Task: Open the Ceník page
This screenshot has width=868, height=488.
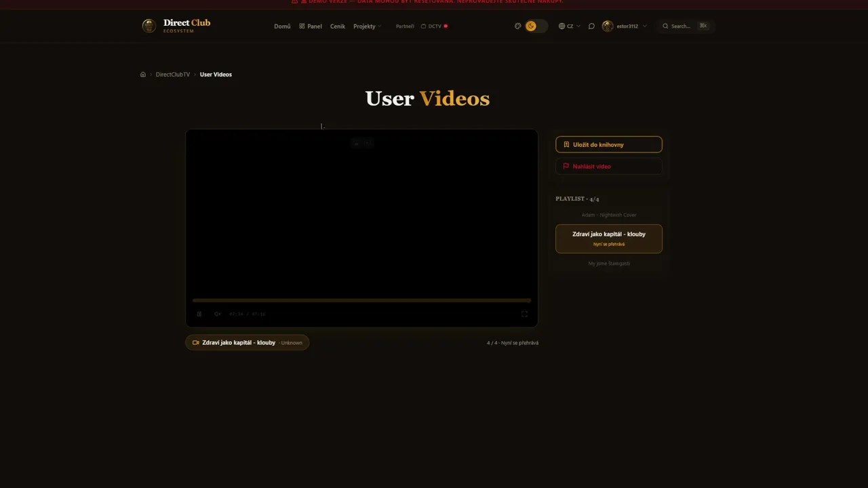Action: click(x=338, y=26)
